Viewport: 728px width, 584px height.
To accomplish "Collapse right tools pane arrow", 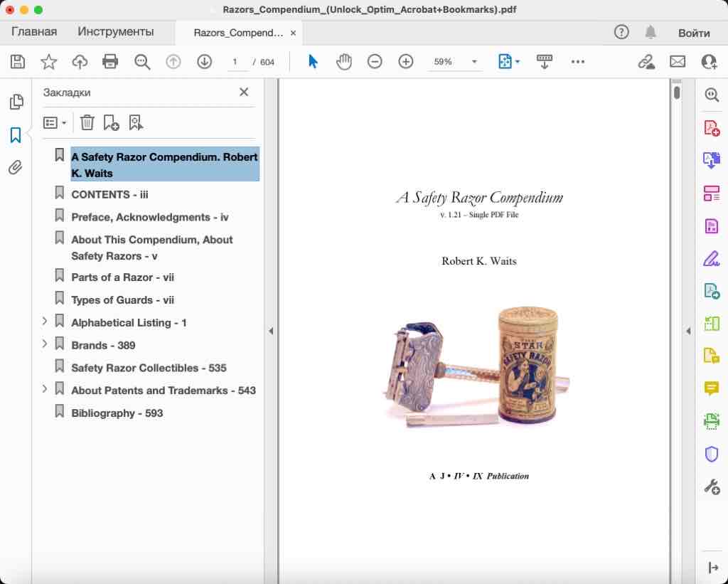I will (x=688, y=331).
